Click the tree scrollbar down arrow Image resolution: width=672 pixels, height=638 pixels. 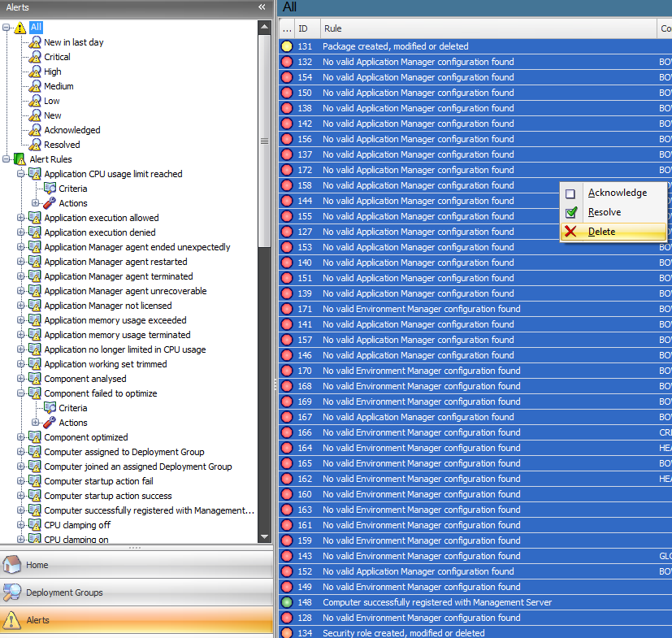(264, 536)
